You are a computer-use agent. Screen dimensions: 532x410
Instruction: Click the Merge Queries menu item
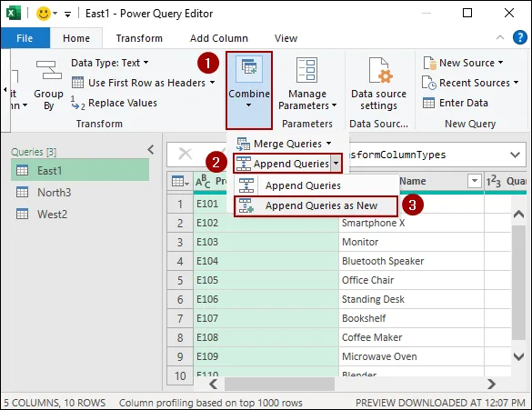tap(284, 144)
